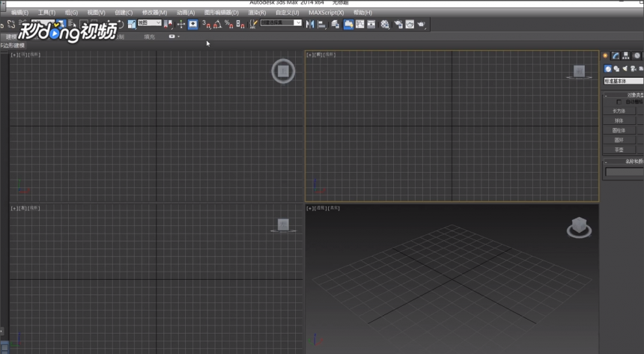The width and height of the screenshot is (644, 354).
Task: Open the 渲染(R) menu
Action: click(257, 13)
